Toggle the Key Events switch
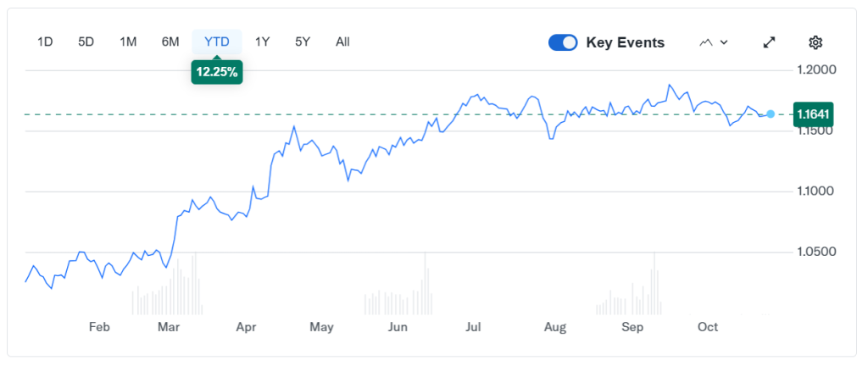 563,42
